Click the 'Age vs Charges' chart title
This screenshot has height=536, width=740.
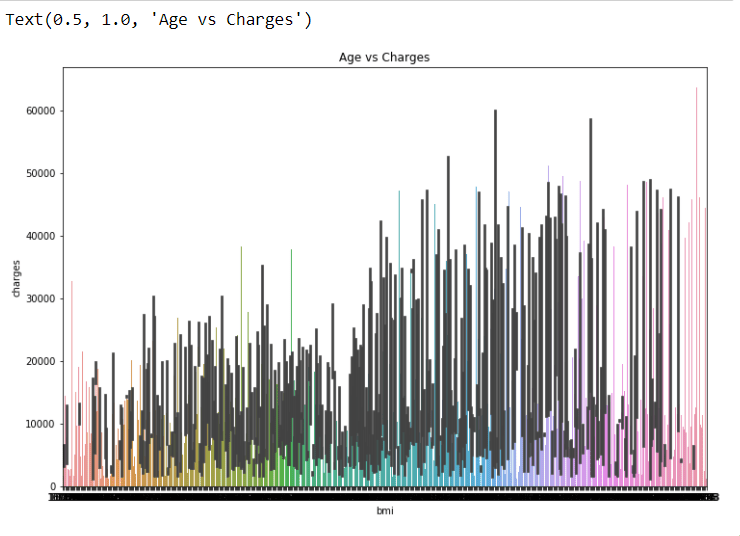[x=385, y=57]
